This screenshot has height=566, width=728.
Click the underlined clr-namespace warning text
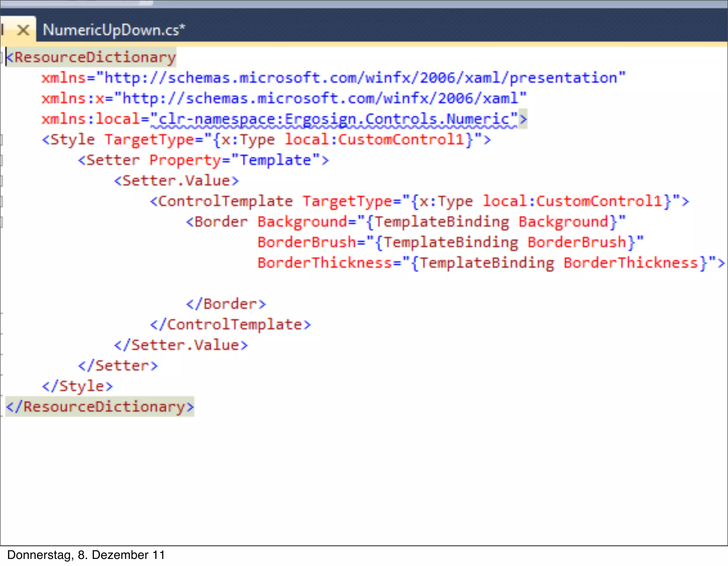click(334, 119)
